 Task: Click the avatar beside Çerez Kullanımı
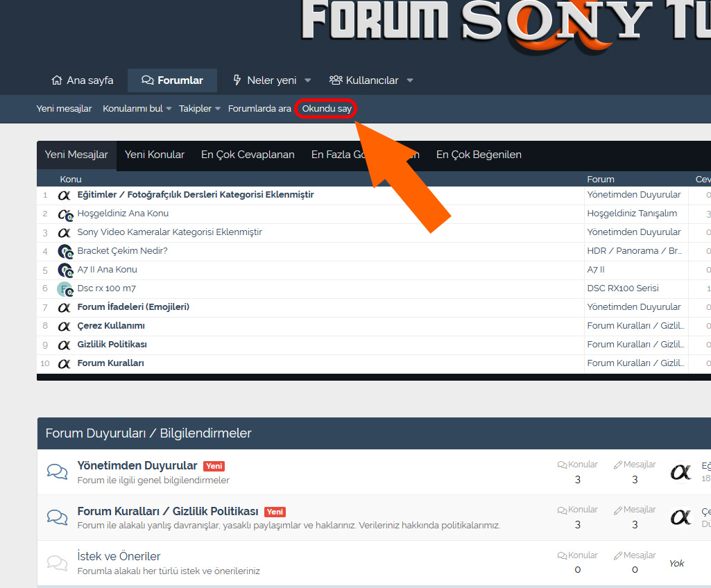(x=65, y=327)
